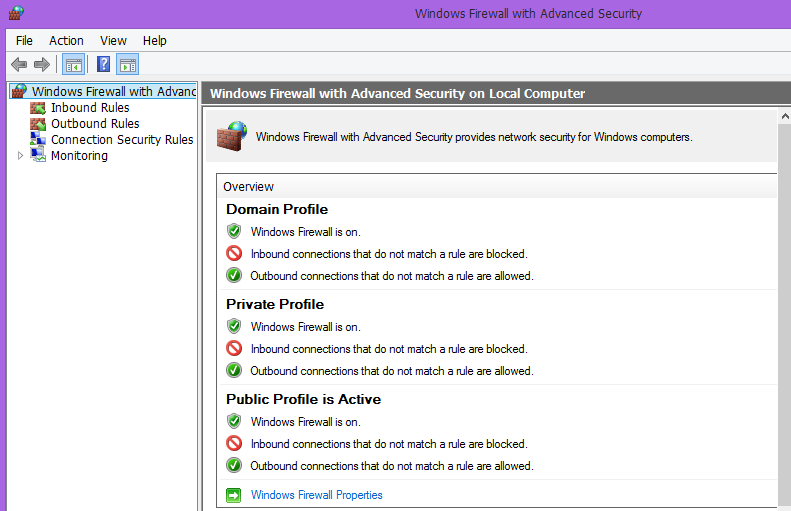
Task: Click Public Profile firewall-on shield icon
Action: coord(234,421)
